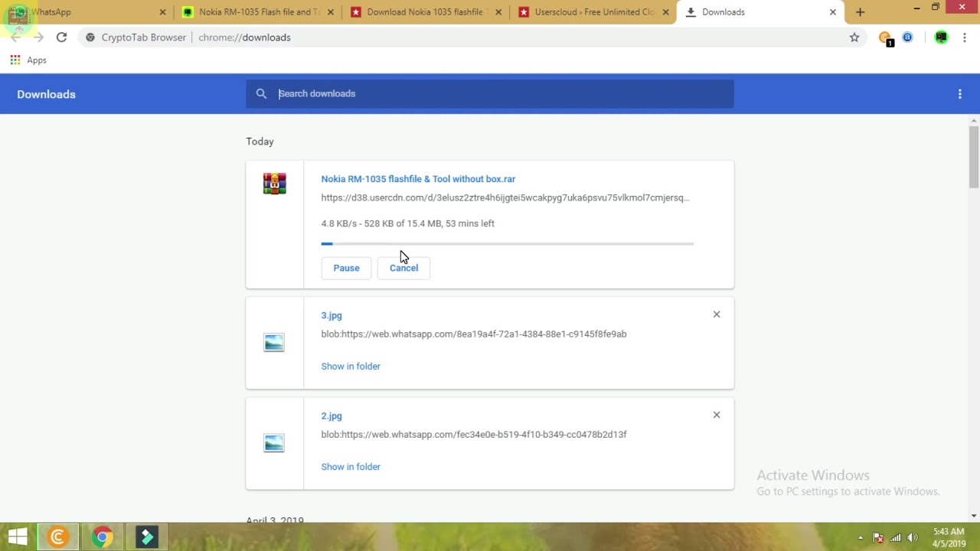Viewport: 980px width, 551px height.
Task: Pause the Nokia RM-1035 download
Action: [x=346, y=268]
